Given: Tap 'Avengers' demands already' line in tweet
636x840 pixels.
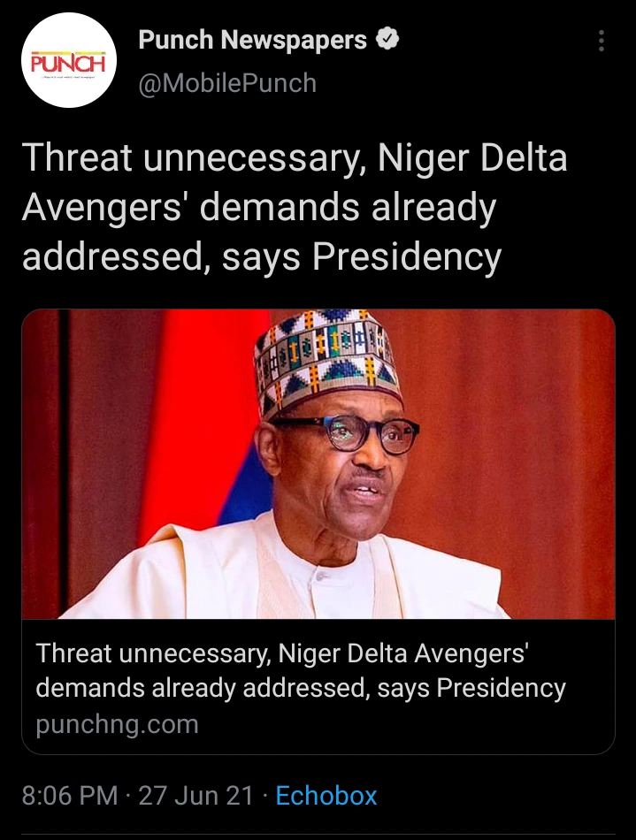Looking at the screenshot, I should (259, 208).
